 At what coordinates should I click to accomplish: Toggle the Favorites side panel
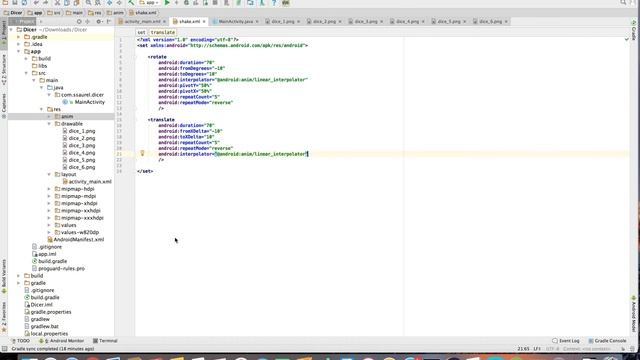click(4, 317)
